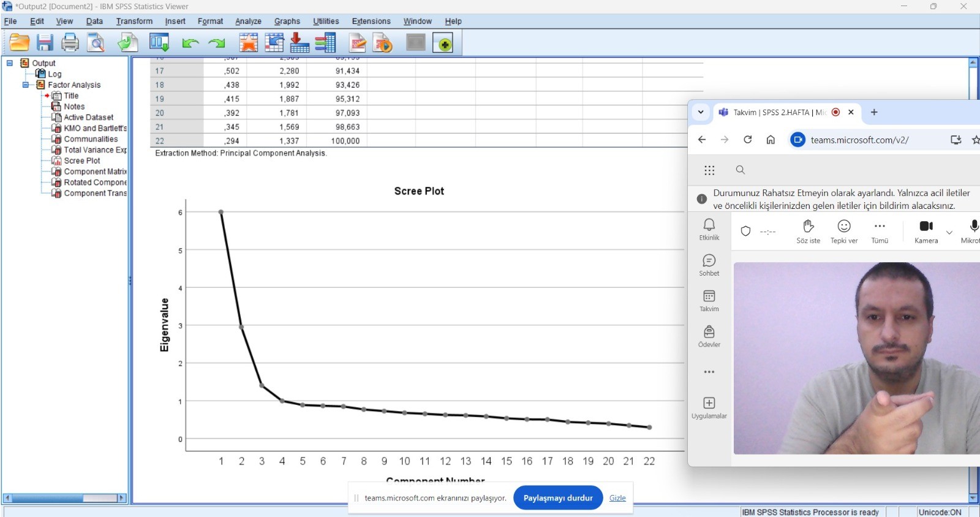Collapse the Factor Analysis tree node
Image resolution: width=980 pixels, height=517 pixels.
26,85
